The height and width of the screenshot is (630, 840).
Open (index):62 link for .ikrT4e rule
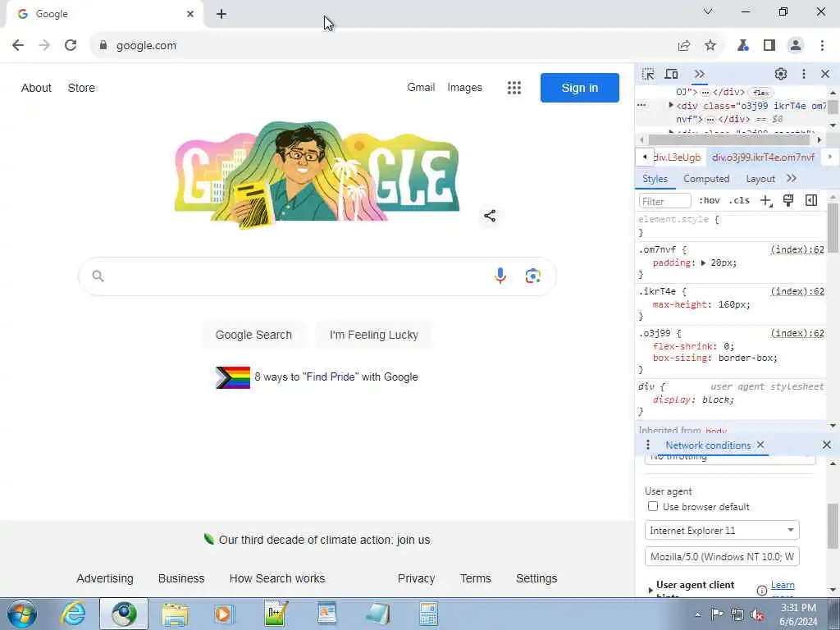[x=797, y=291]
